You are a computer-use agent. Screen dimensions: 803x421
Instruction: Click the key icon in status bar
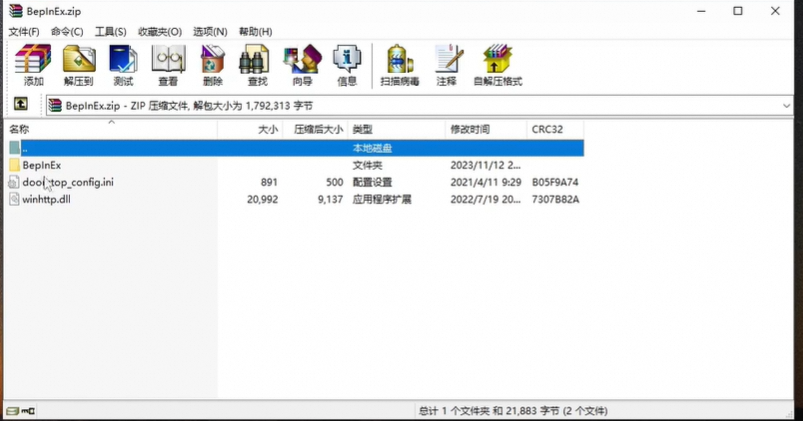pos(28,411)
